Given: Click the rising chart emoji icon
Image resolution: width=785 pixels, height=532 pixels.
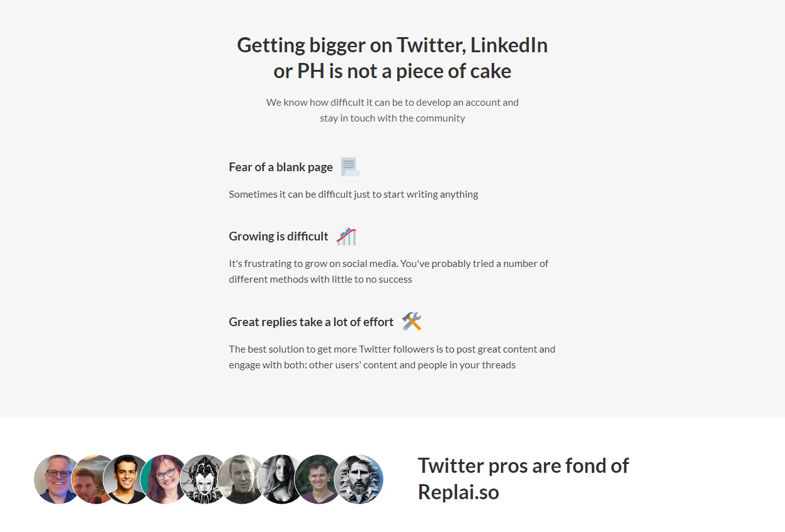Looking at the screenshot, I should coord(346,236).
